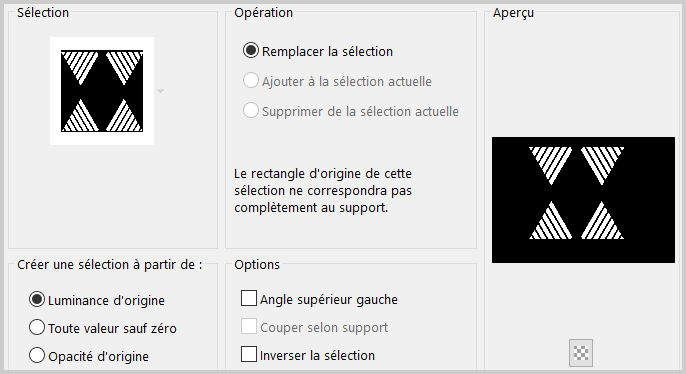This screenshot has width=686, height=374.
Task: Click lower-left striped triangle in Aperçu preview
Action: [550, 221]
